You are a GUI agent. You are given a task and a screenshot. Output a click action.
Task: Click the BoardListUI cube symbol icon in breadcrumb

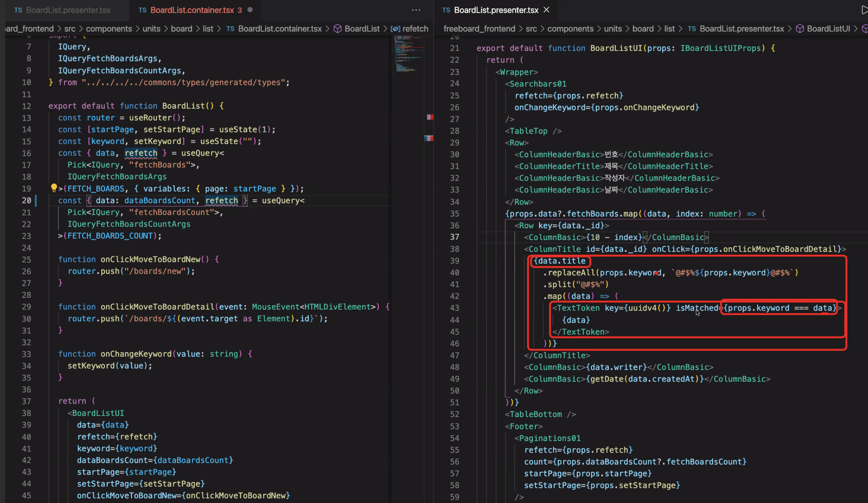tap(800, 29)
